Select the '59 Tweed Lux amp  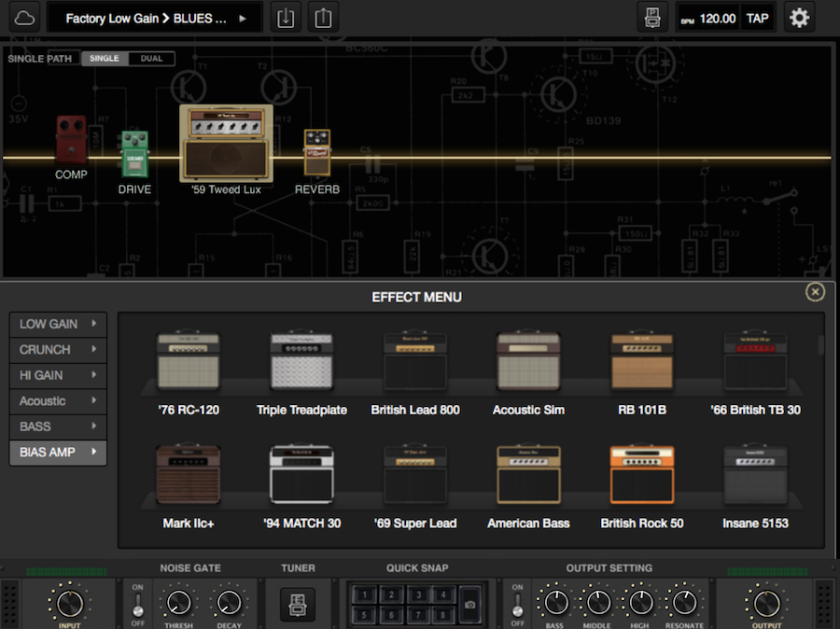(226, 143)
